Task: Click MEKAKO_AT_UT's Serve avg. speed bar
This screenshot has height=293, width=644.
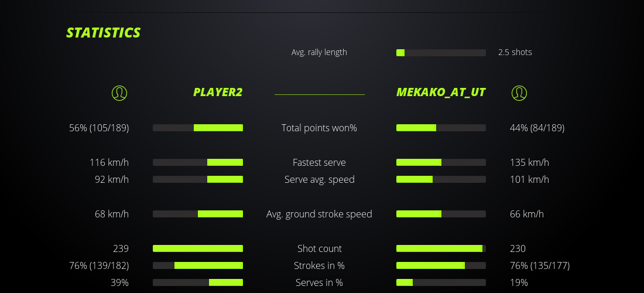Action: point(441,179)
